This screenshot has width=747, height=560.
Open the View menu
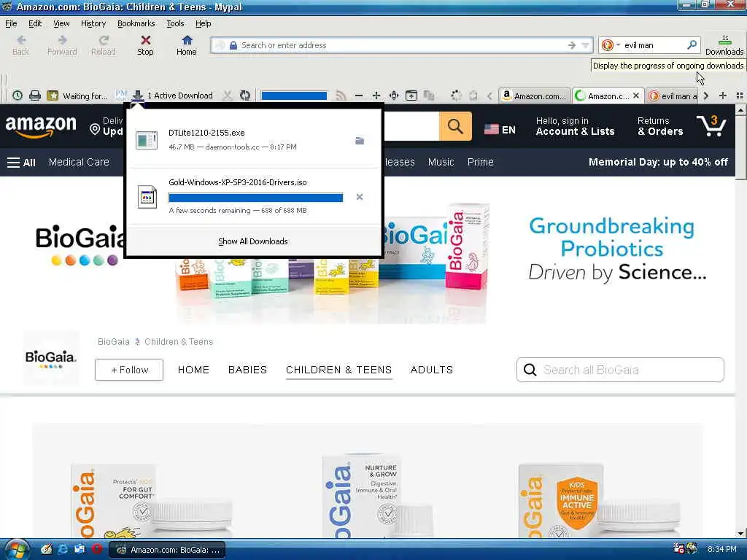pos(61,23)
